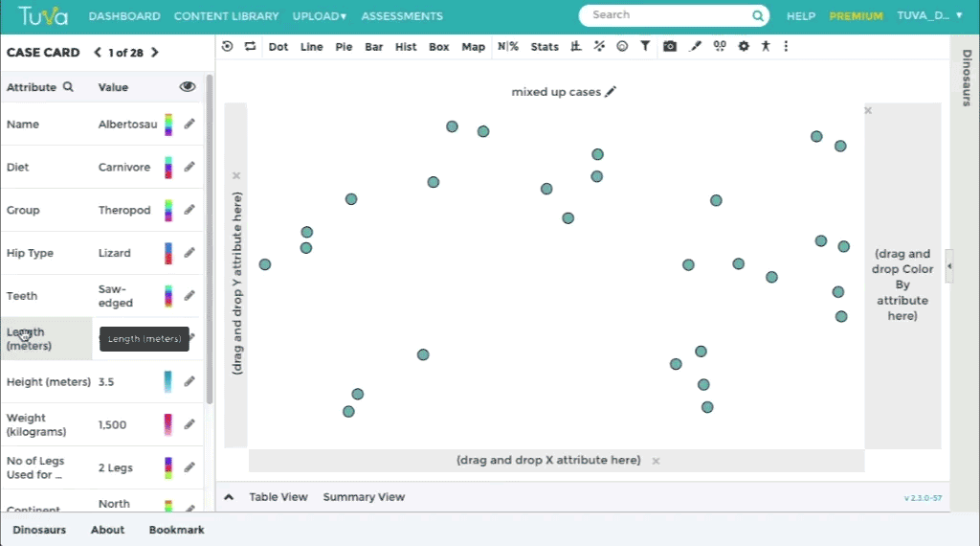Screen dimensions: 980x546
Task: Remove Color By attribute X icon
Action: (868, 111)
